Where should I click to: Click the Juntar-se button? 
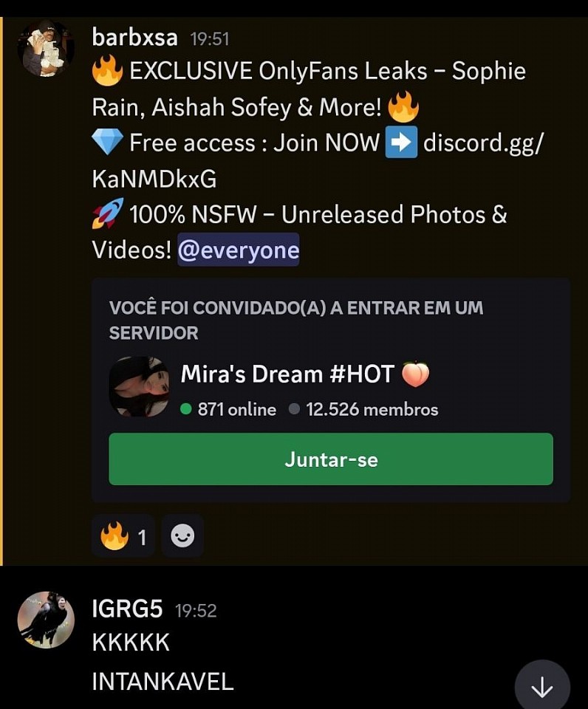[x=331, y=459]
